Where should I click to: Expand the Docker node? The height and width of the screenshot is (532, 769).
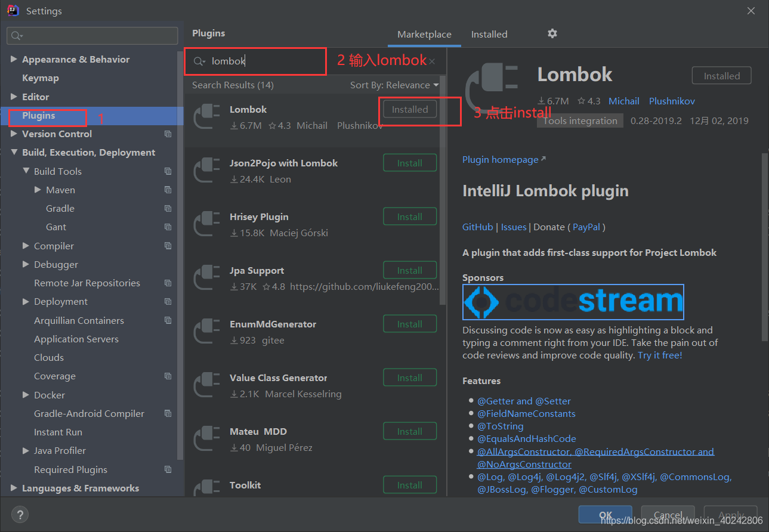point(26,395)
